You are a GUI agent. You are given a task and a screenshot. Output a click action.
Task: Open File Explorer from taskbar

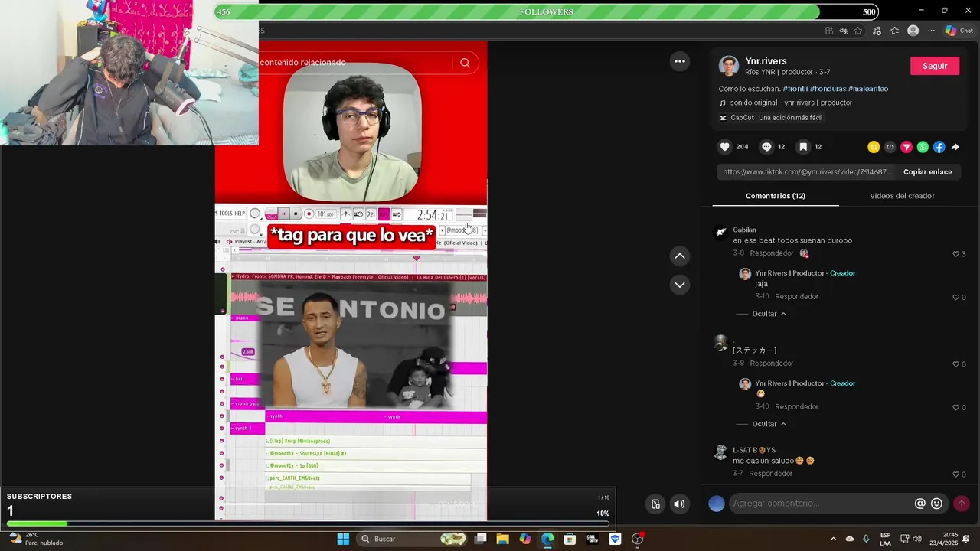pos(502,539)
